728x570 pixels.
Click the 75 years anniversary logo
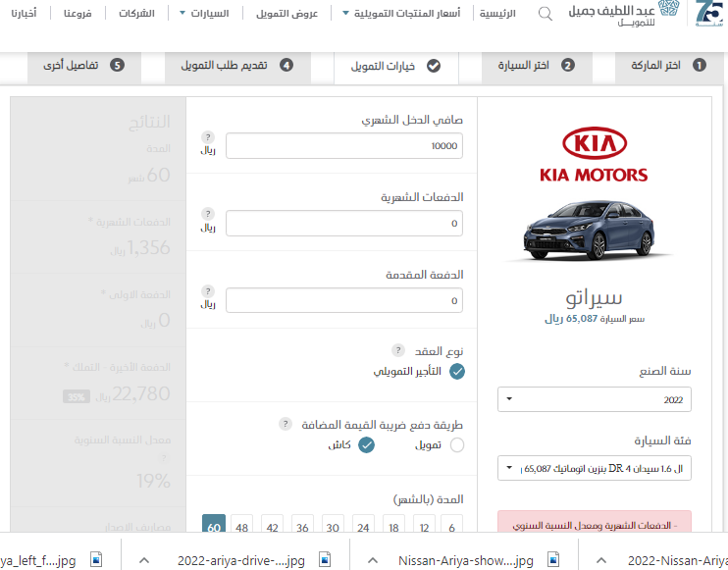click(709, 14)
